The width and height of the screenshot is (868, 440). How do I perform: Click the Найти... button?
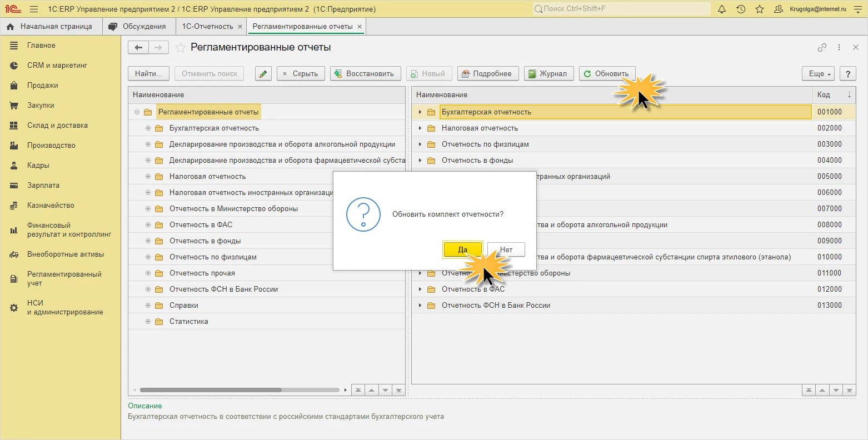[149, 73]
